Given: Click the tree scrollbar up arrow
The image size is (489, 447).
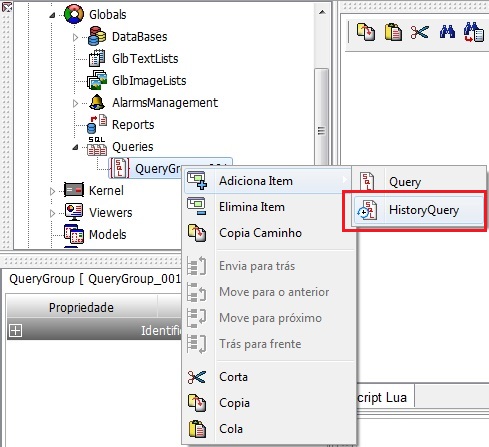Looking at the screenshot, I should (322, 12).
